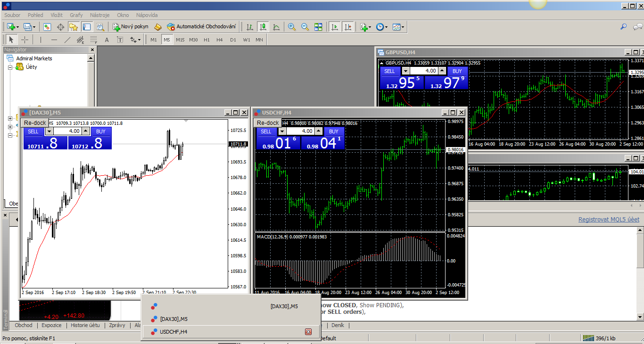Switch timeframe to D1
Image resolution: width=644 pixels, height=344 pixels.
tap(233, 40)
